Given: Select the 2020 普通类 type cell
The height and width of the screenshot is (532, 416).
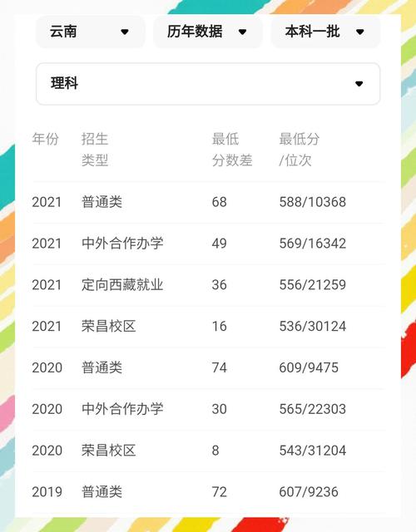Looking at the screenshot, I should (102, 367).
